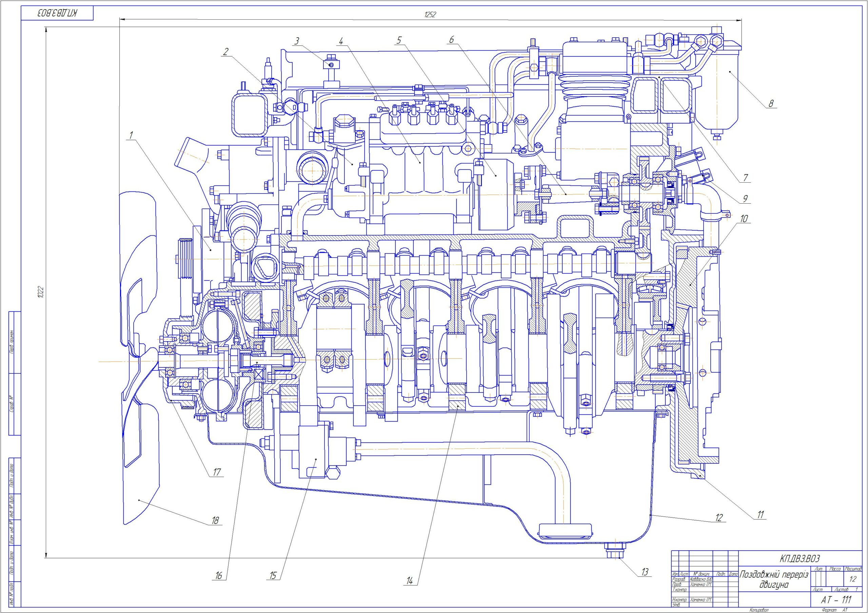The height and width of the screenshot is (613, 868).
Task: Click the 'Подп.' column header in the title block
Action: [721, 574]
